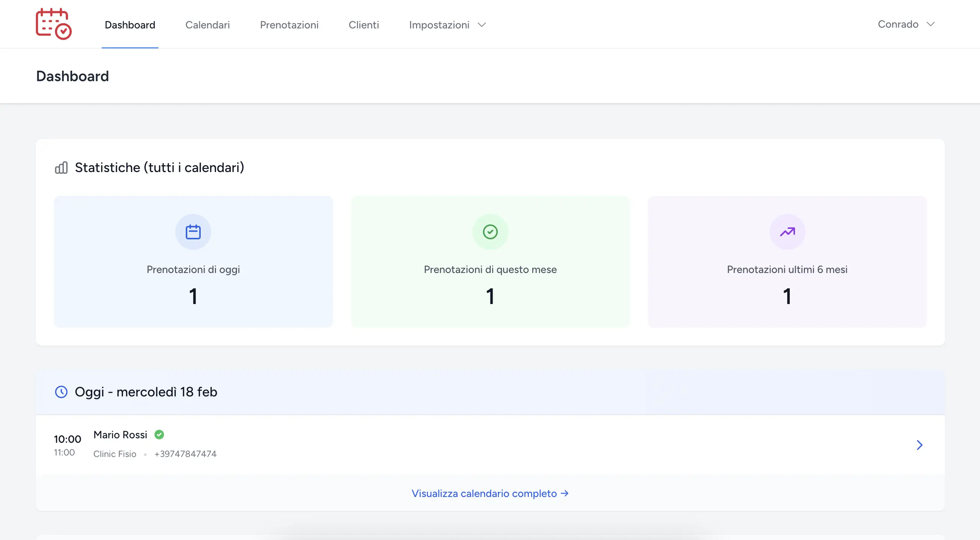Click the count under Prenotazioni di questo mese

(x=490, y=297)
